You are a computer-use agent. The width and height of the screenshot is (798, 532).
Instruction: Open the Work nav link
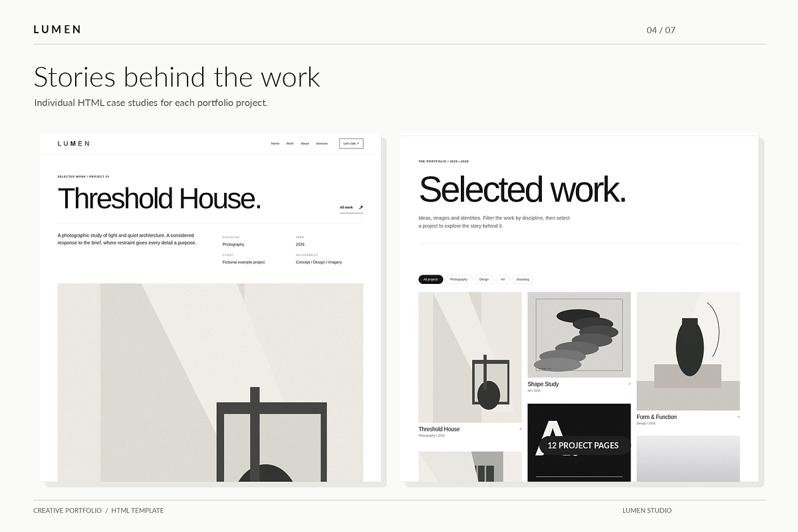290,144
